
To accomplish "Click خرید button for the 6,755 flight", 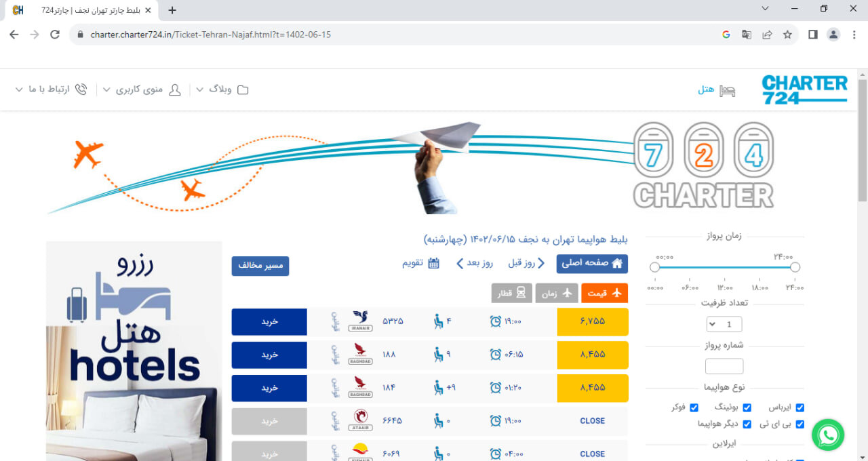I will click(x=269, y=322).
